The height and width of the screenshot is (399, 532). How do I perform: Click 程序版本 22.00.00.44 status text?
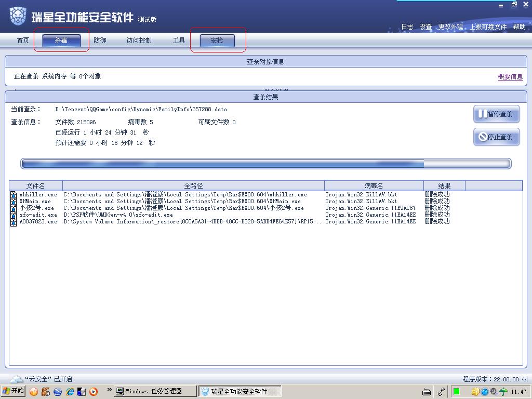point(495,379)
